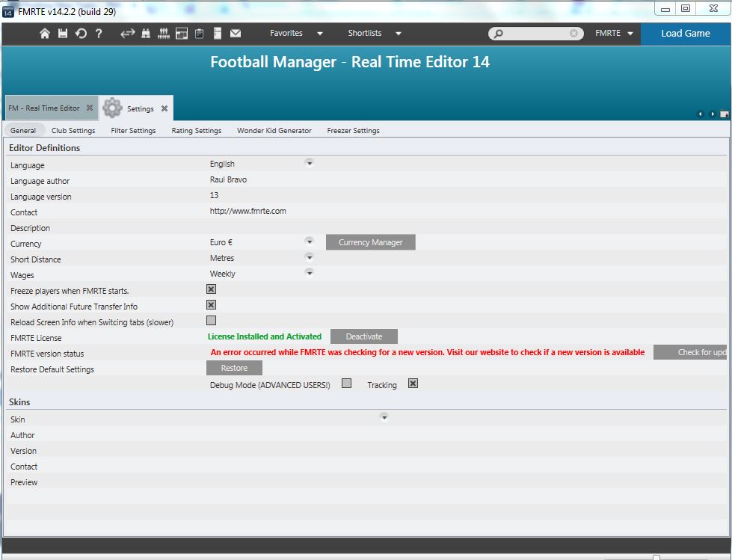
Task: Enable the Debug Mode checkbox
Action: click(x=346, y=384)
